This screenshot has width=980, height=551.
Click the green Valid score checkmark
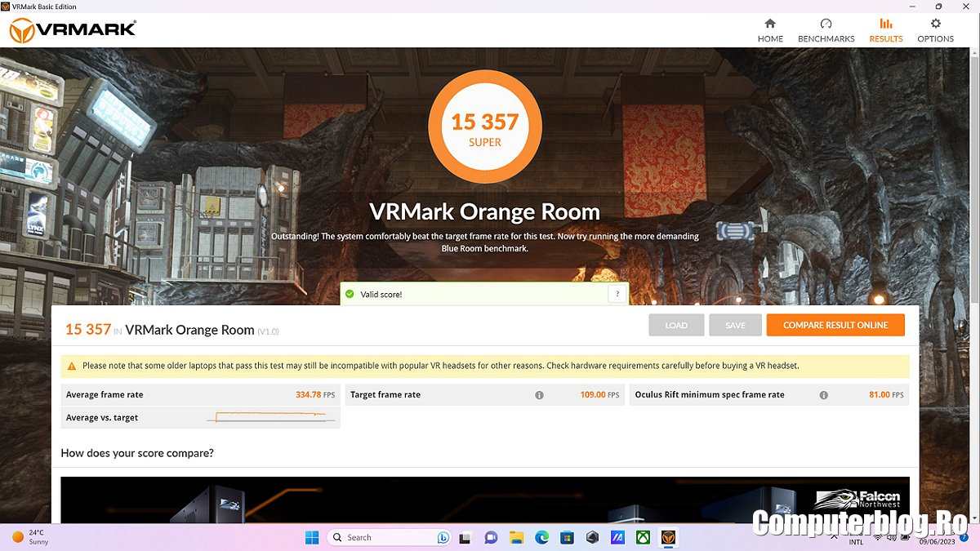click(350, 294)
